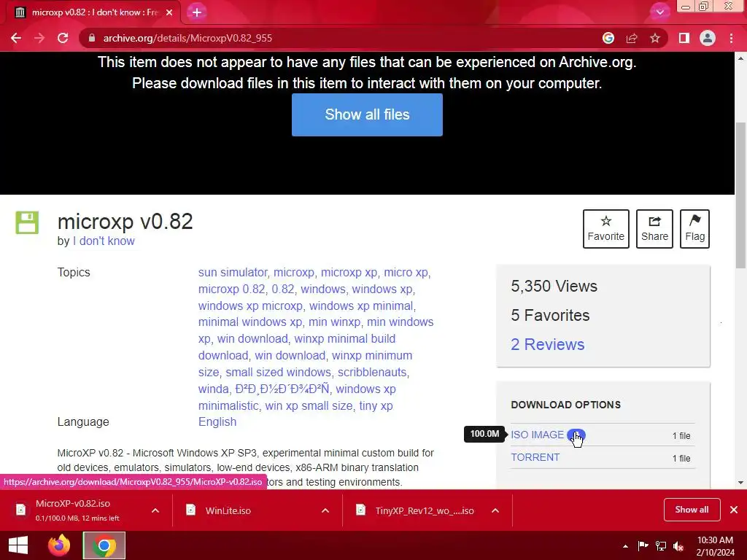This screenshot has height=560, width=747.
Task: Click the browser back arrow
Action: pos(16,38)
